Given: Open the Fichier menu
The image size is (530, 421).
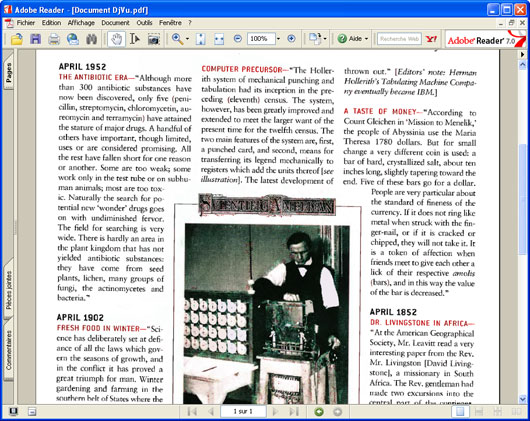Looking at the screenshot, I should coord(26,23).
